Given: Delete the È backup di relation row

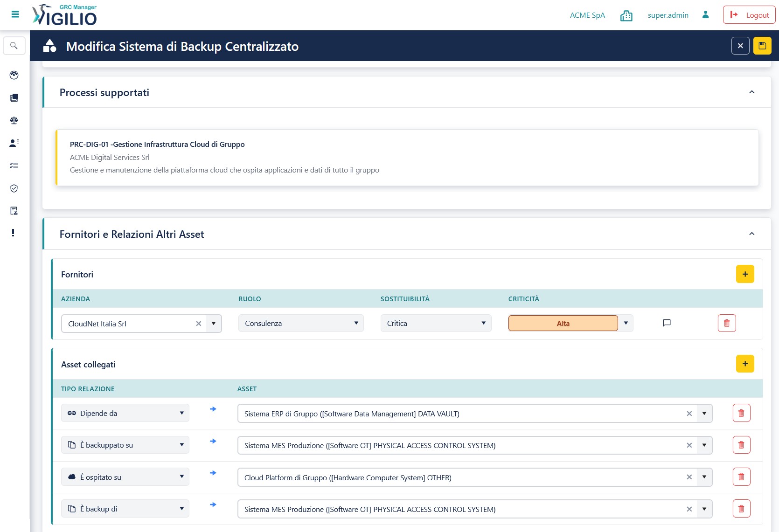Looking at the screenshot, I should pyautogui.click(x=741, y=509).
